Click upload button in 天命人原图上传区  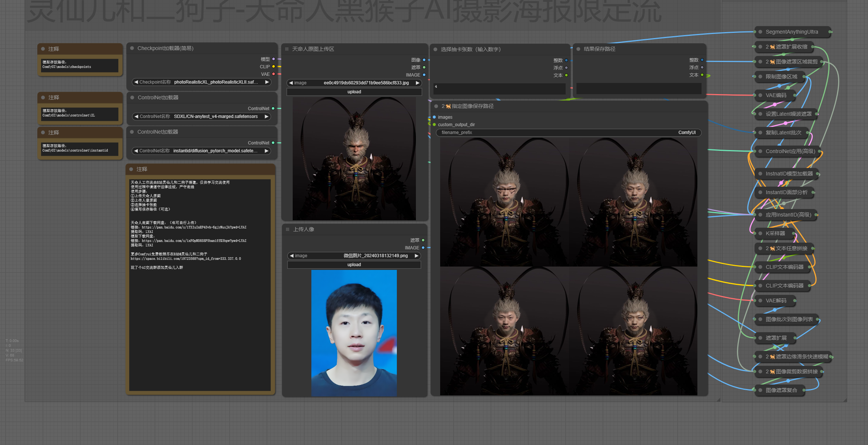click(x=354, y=92)
